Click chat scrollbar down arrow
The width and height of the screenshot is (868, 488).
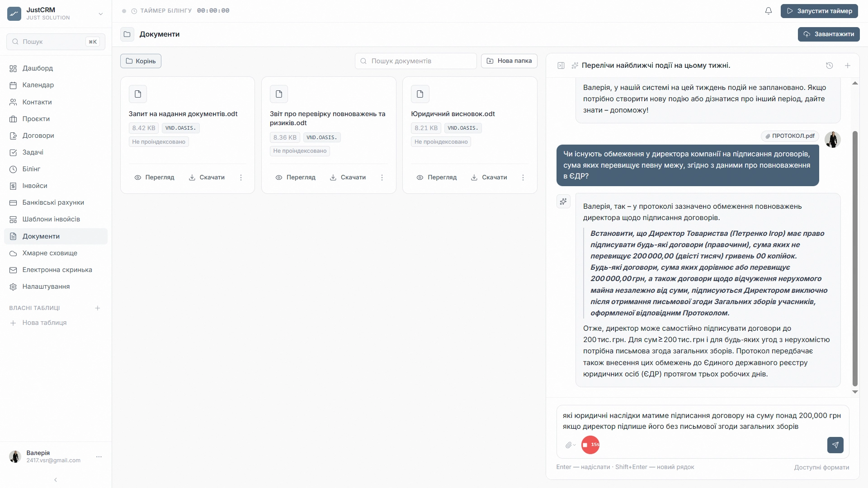tap(855, 392)
